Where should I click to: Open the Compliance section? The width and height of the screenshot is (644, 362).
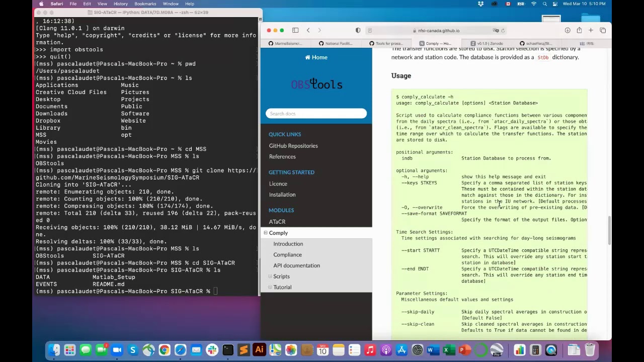point(287,255)
